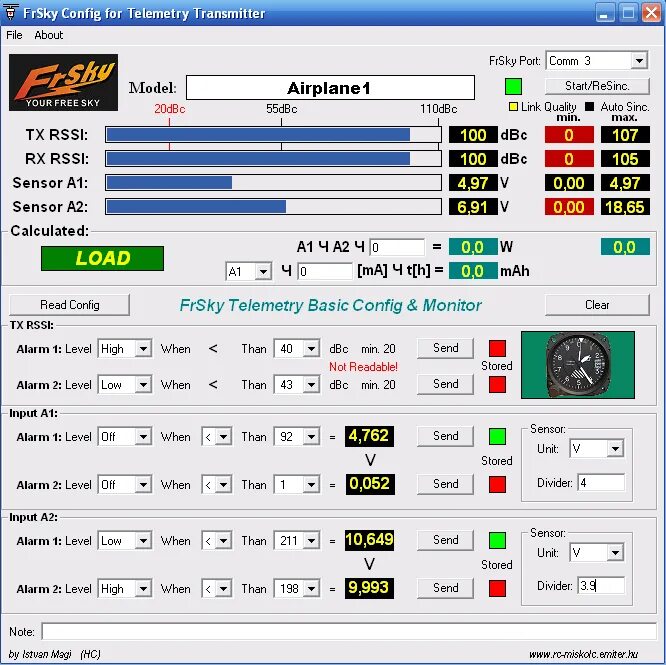
Task: Click the RX RSSI level bar
Action: click(x=273, y=159)
